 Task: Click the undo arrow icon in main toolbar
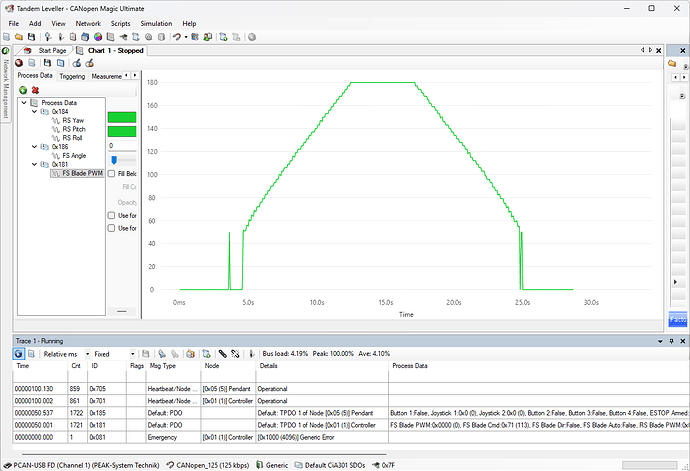pos(176,37)
